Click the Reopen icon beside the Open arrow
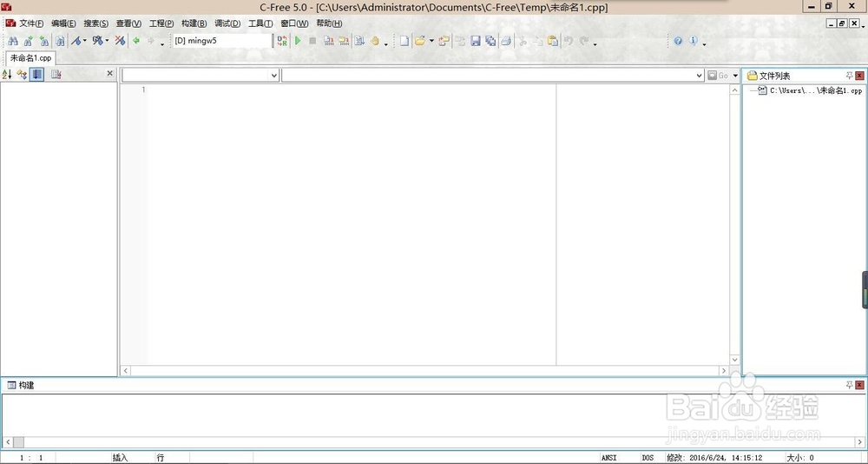The height and width of the screenshot is (464, 868). [x=444, y=41]
